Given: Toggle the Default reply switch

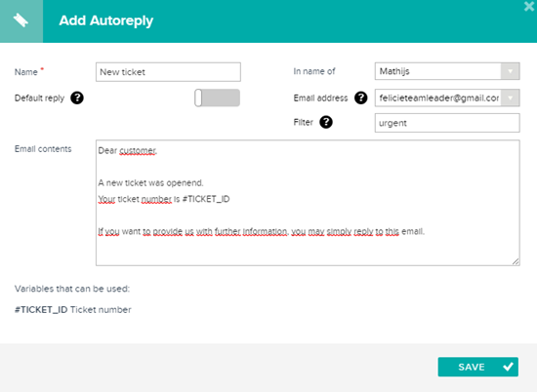Looking at the screenshot, I should [x=217, y=98].
